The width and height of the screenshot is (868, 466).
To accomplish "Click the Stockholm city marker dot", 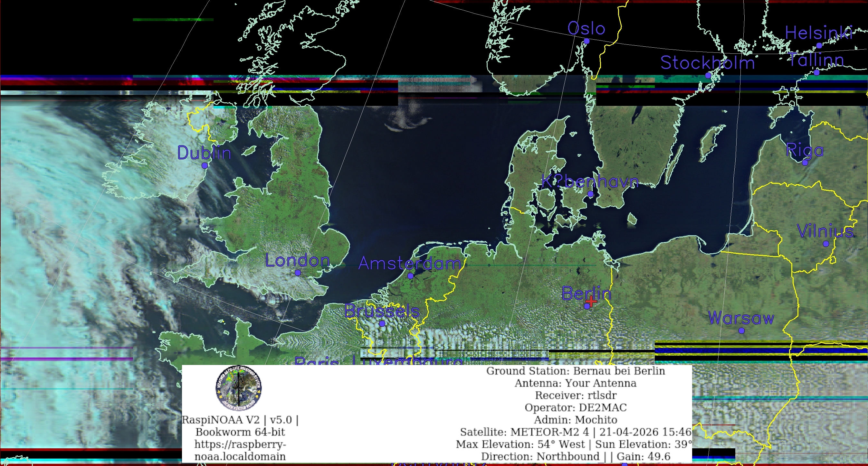I will coord(708,75).
